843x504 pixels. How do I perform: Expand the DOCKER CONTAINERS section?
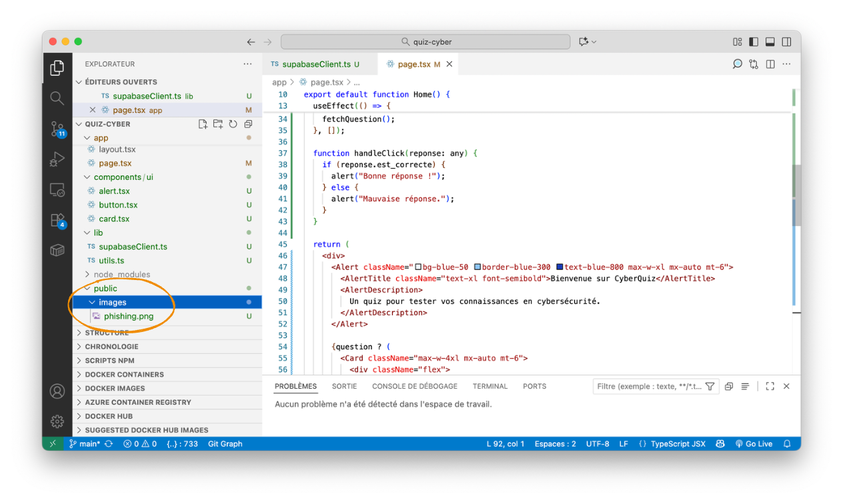click(124, 375)
